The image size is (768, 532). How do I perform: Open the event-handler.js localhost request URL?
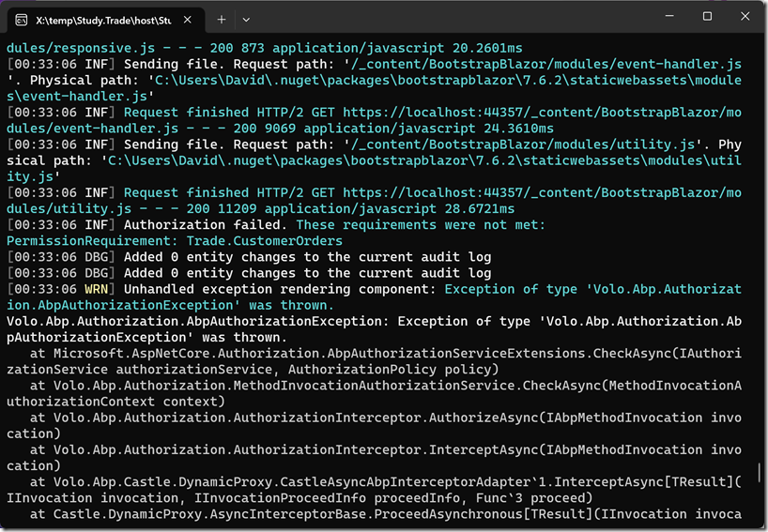(x=432, y=113)
